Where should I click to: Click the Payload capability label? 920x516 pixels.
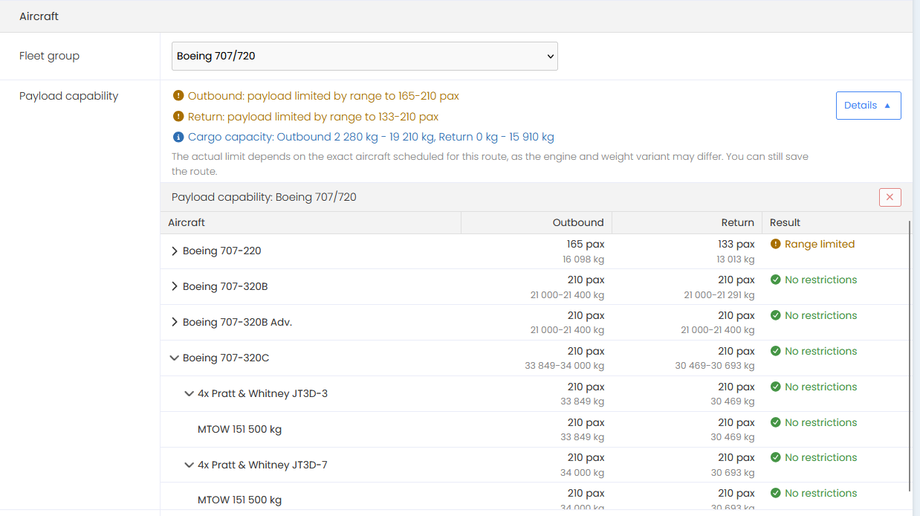point(69,96)
